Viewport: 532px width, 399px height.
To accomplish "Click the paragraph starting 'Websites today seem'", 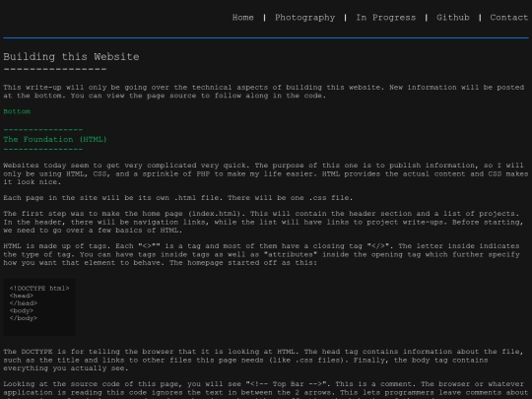I will [266, 173].
